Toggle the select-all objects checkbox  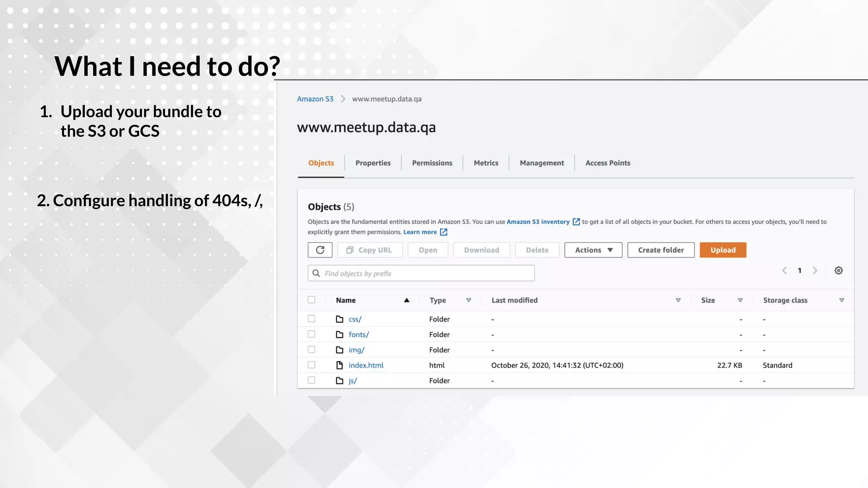[x=312, y=300]
